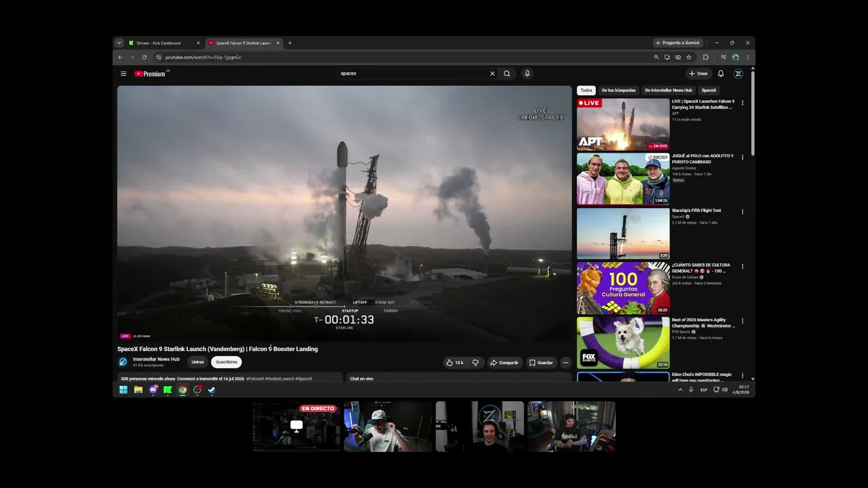Click the SpaceX launch video player
868x488 pixels.
(x=344, y=213)
